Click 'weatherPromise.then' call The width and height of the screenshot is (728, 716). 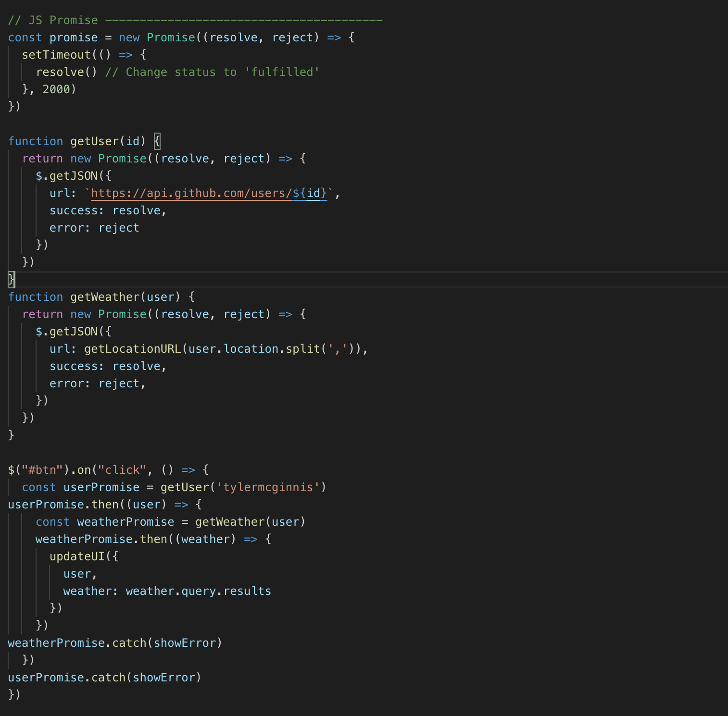[101, 539]
